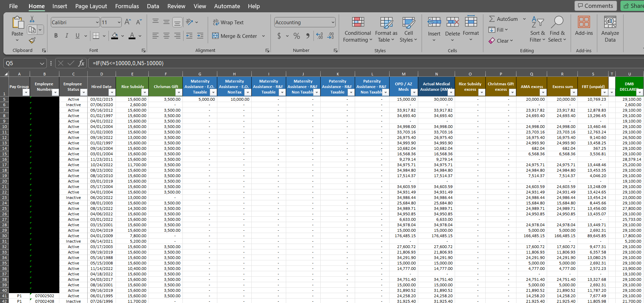The height and width of the screenshot is (303, 644).
Task: Click the Insert Function fx icon
Action: tap(81, 63)
